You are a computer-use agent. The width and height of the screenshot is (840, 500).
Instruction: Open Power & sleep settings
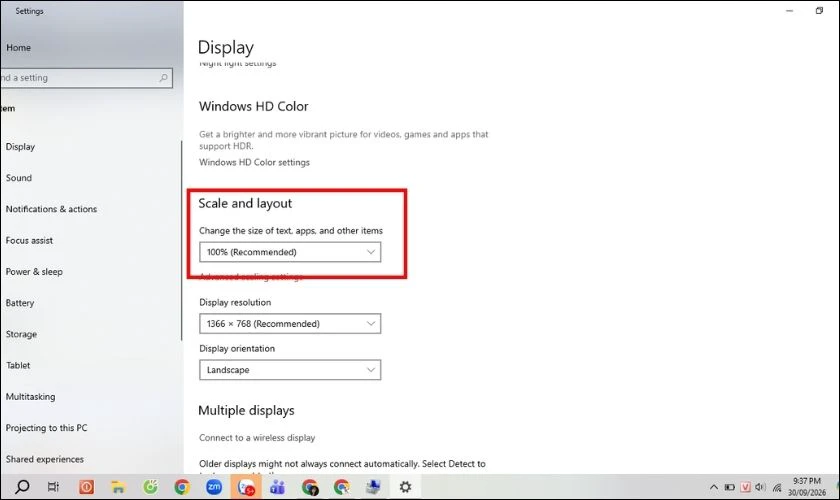tap(34, 272)
